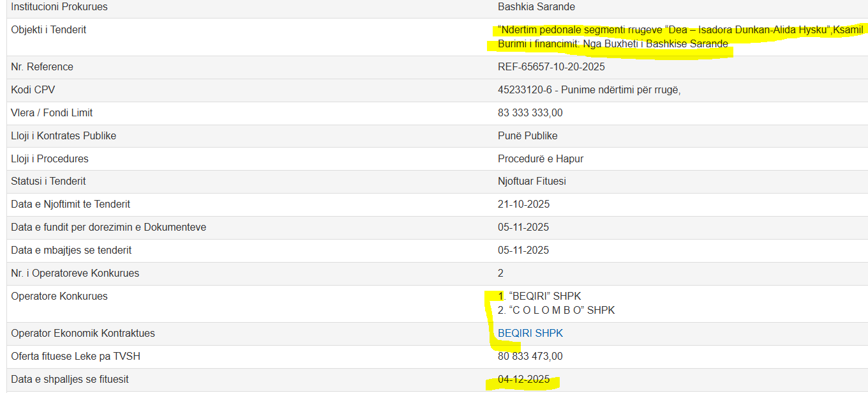This screenshot has height=393, width=868.
Task: Open the BEQIRI SHPK contractor link
Action: pyautogui.click(x=530, y=334)
